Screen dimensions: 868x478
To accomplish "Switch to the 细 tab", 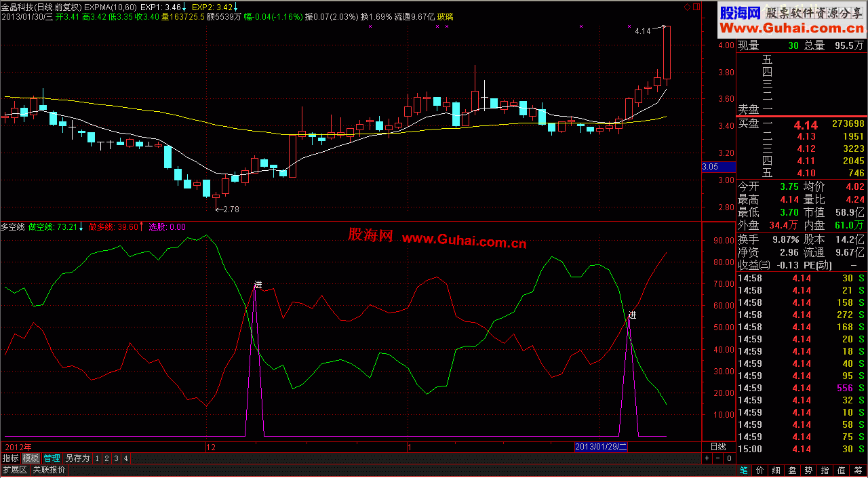I will (x=776, y=470).
